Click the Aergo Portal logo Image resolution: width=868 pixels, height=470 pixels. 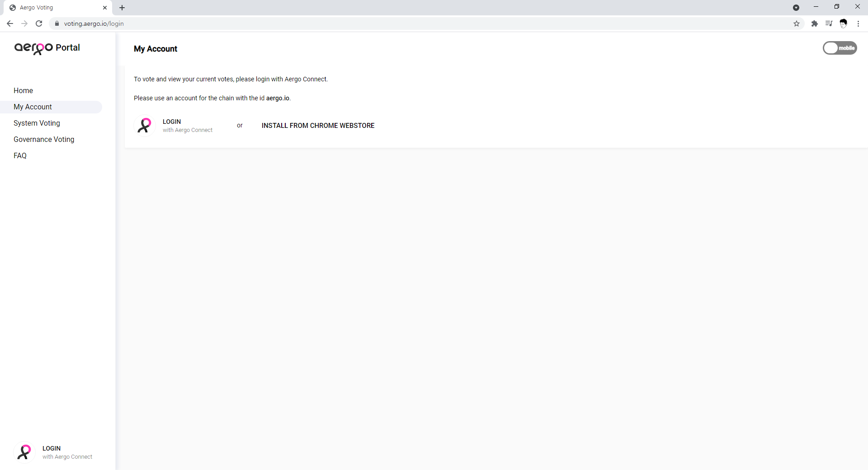coord(47,48)
